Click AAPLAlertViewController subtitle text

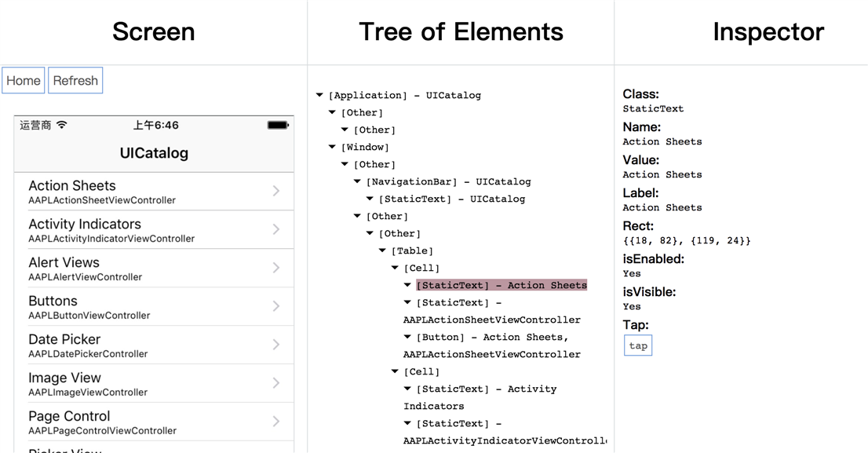point(86,277)
